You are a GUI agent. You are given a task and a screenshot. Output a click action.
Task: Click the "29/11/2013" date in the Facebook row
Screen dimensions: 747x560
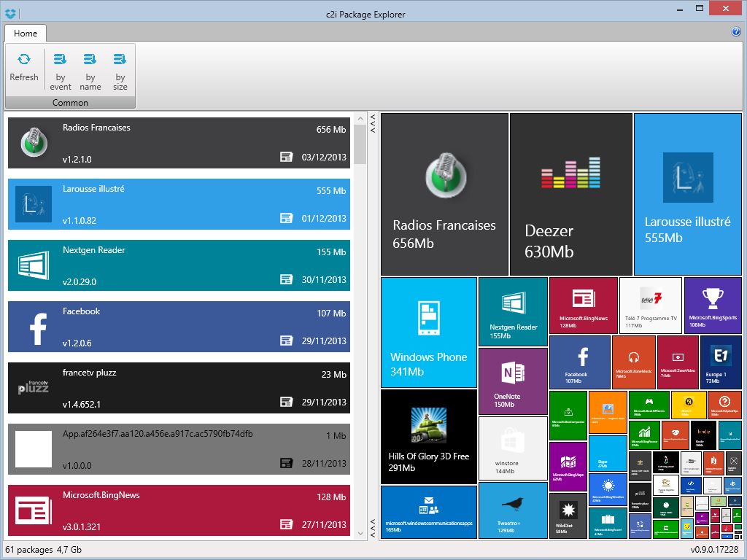(324, 341)
